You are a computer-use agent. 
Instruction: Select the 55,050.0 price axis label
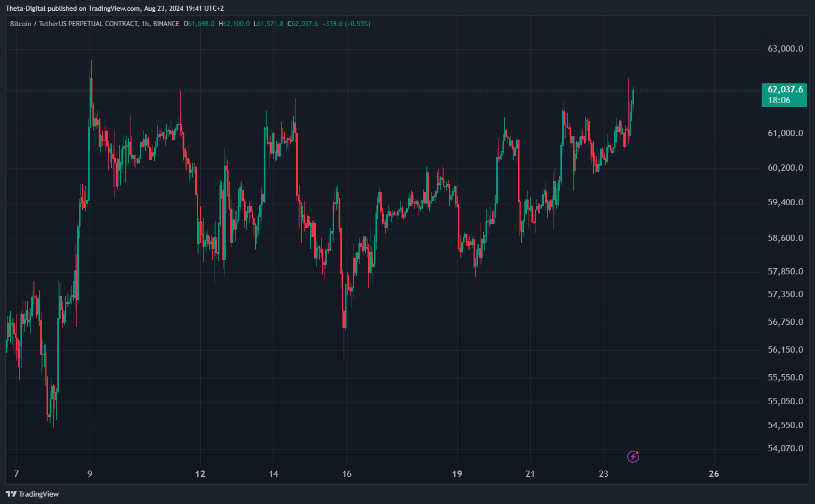click(x=786, y=401)
